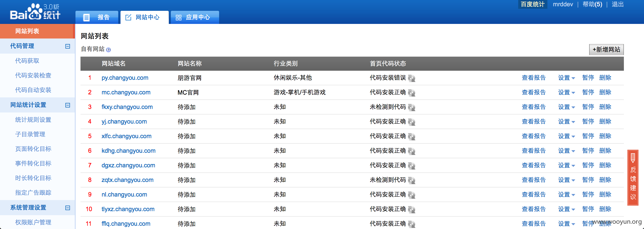The height and width of the screenshot is (229, 644).
Task: Click the 朋游官网 site name cell
Action: click(x=190, y=78)
